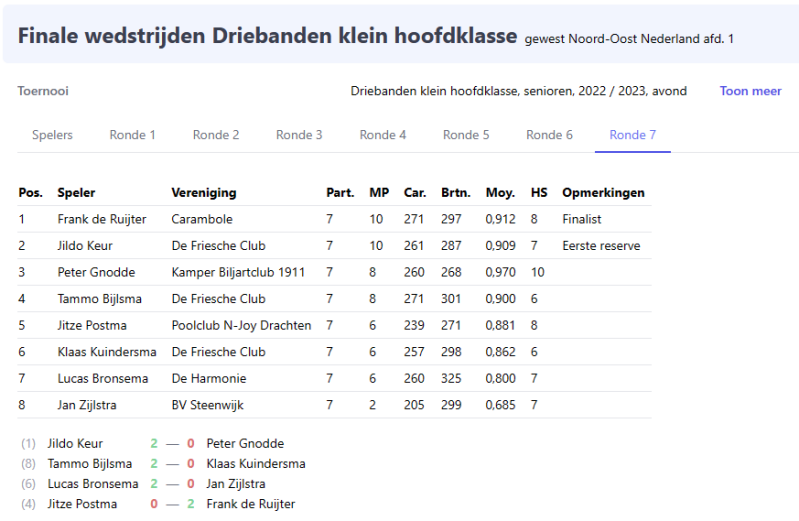Click the Opmerkingen column header

click(603, 193)
